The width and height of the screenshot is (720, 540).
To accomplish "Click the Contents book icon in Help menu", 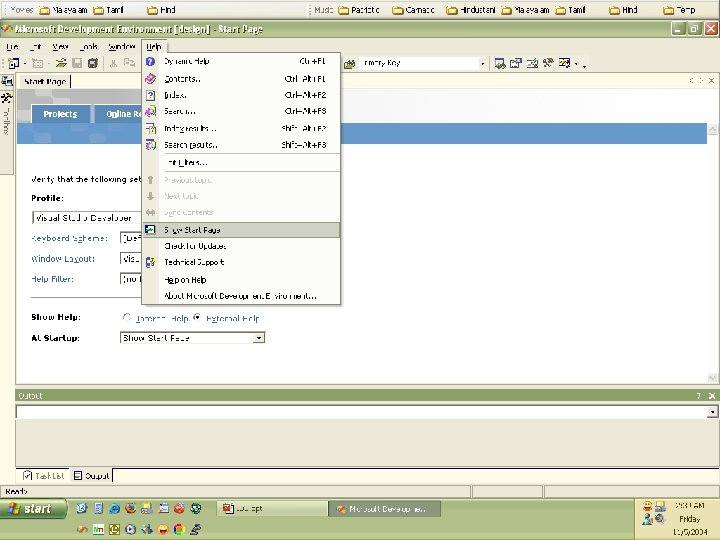I will pos(150,79).
